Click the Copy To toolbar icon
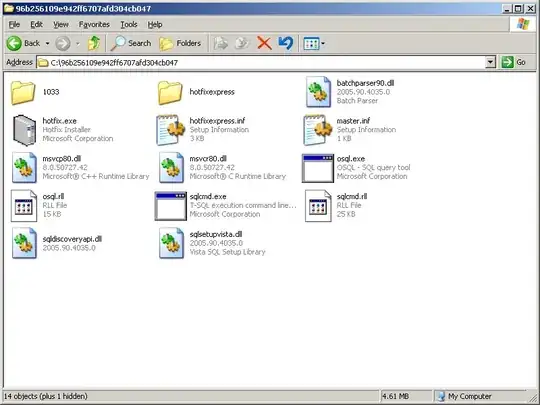The image size is (540, 405). [242, 43]
